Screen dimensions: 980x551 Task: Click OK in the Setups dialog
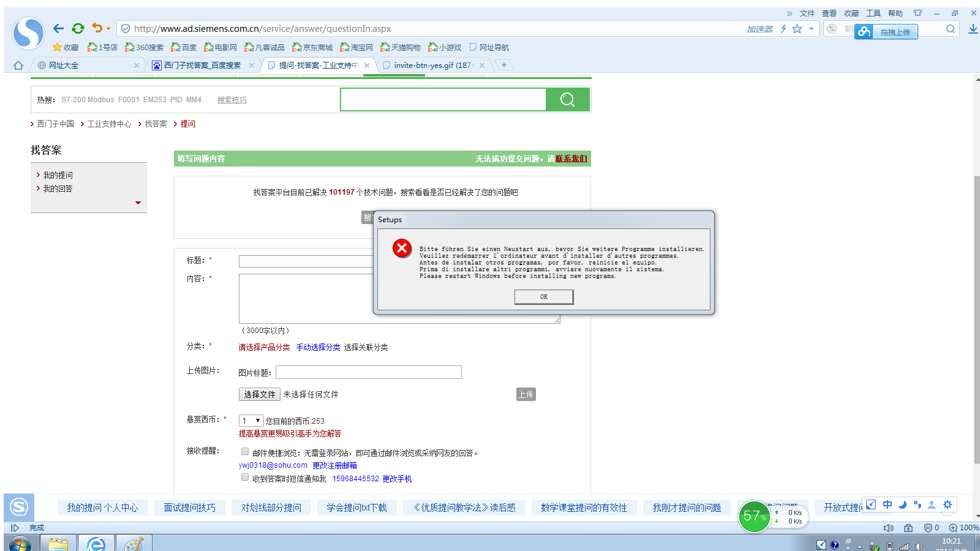tap(544, 297)
